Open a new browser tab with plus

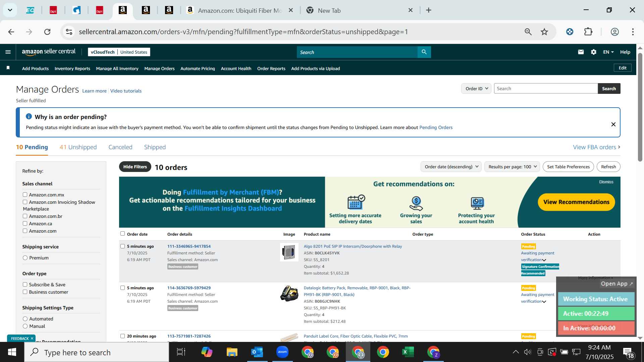[429, 10]
